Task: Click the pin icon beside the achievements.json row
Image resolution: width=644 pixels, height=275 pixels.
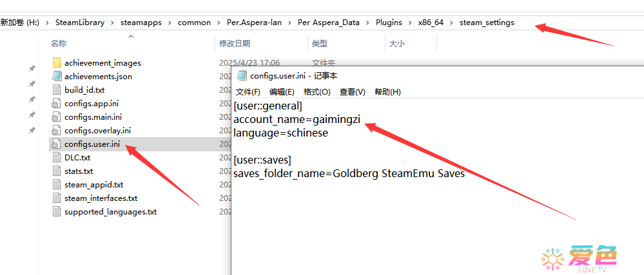Action: [x=32, y=84]
